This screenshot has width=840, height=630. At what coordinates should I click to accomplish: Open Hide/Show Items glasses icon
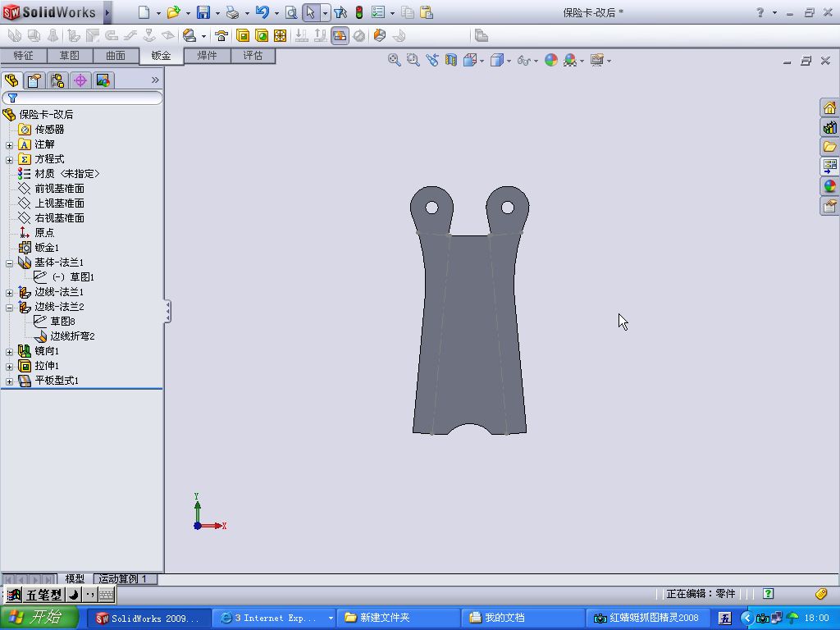pos(524,60)
